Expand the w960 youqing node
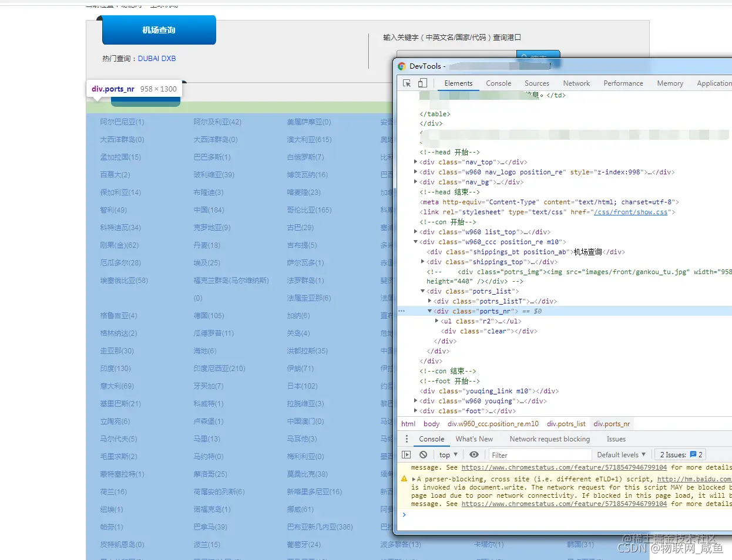Image resolution: width=732 pixels, height=560 pixels. (416, 401)
